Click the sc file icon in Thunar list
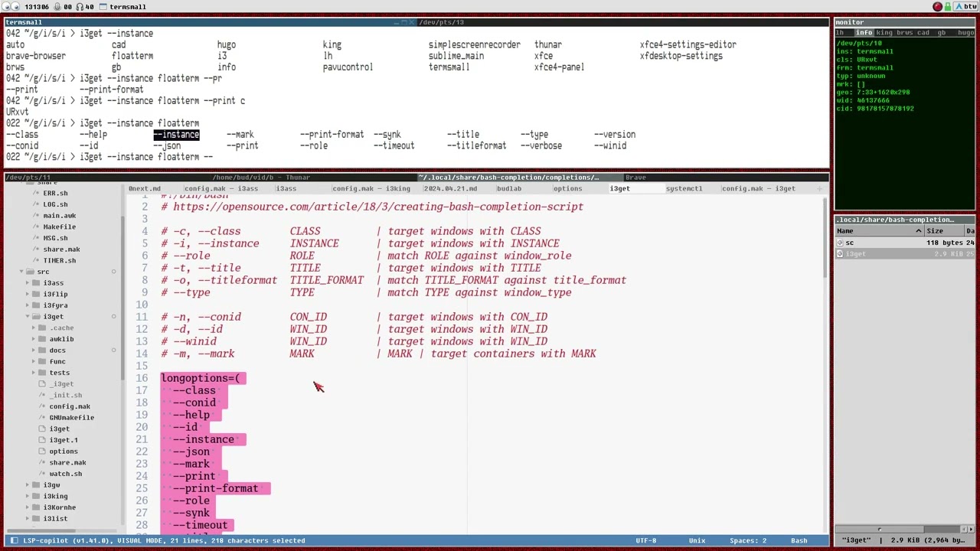 [x=840, y=243]
